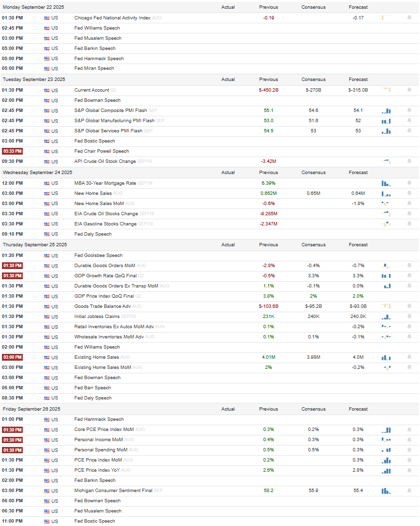Set alert bell for GDP Growth Rate QoQ Final
The height and width of the screenshot is (526, 420).
(x=409, y=275)
